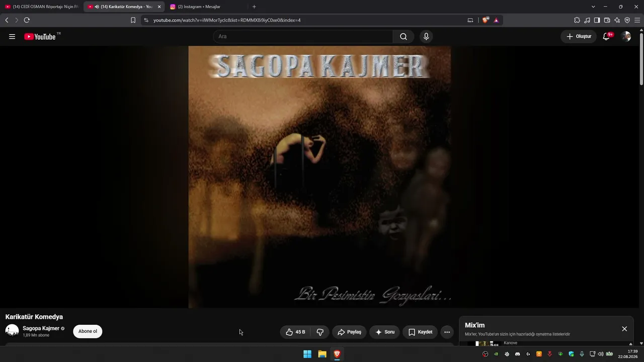Click the video player album artwork
This screenshot has width=644, height=362.
(320, 177)
